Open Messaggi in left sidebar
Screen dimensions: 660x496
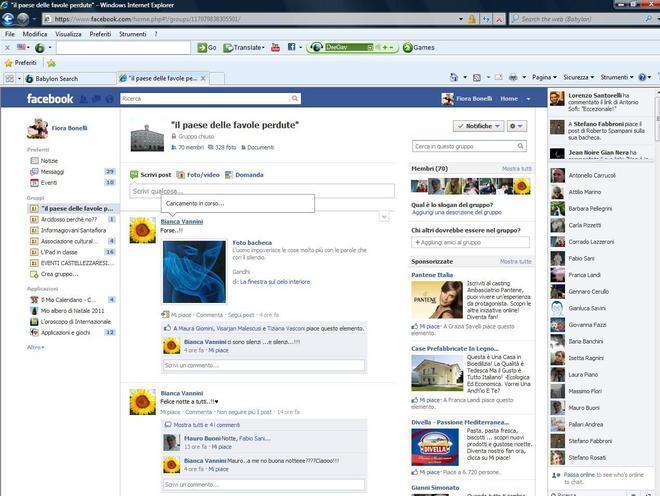point(53,172)
